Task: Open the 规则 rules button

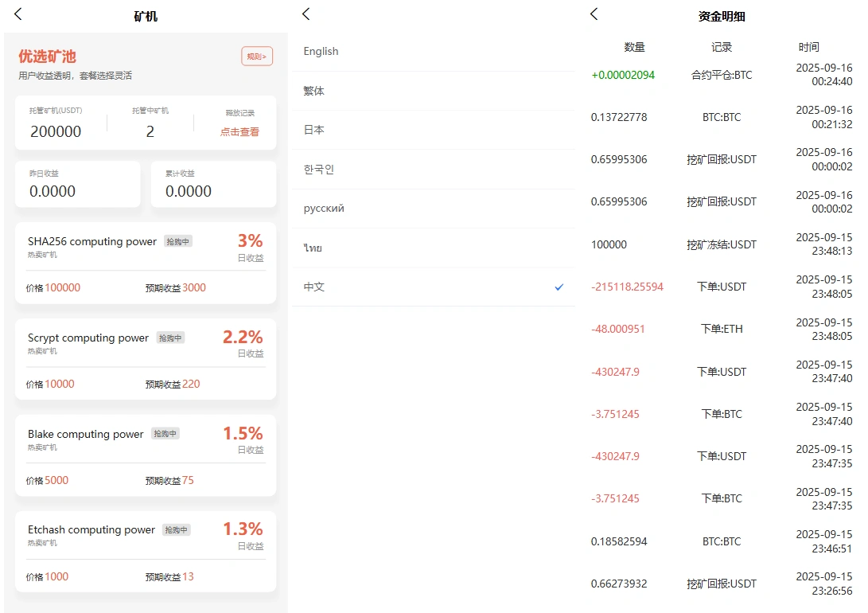Action: tap(257, 56)
